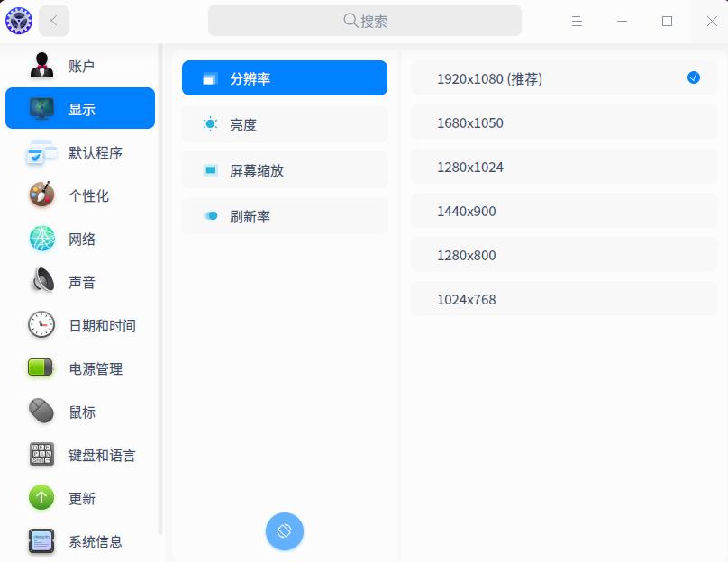Select the 1680x1050 resolution option

tap(564, 122)
